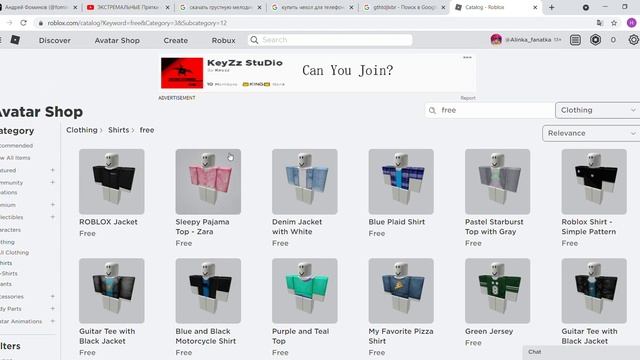Screen dimensions: 640x360
Task: Click the site lock icon in address bar
Action: [x=40, y=23]
